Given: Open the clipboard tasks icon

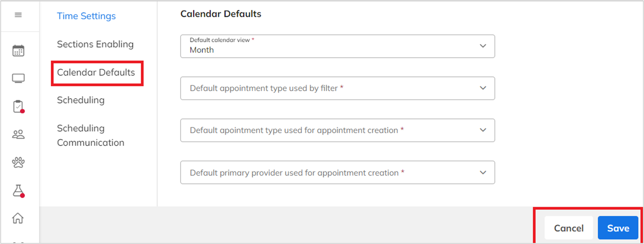Looking at the screenshot, I should [18, 107].
